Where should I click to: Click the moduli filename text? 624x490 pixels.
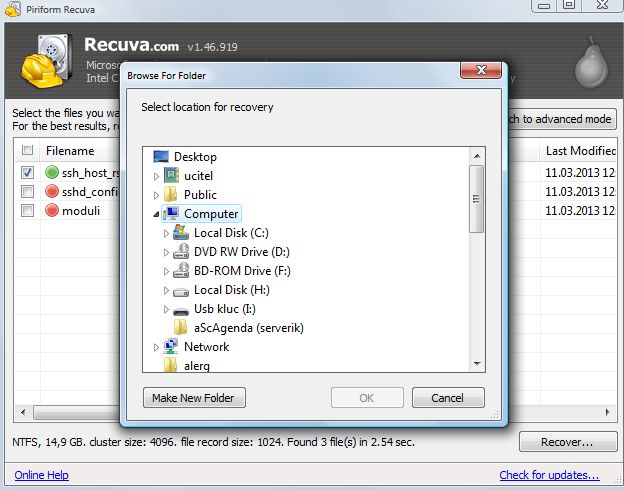click(x=81, y=211)
